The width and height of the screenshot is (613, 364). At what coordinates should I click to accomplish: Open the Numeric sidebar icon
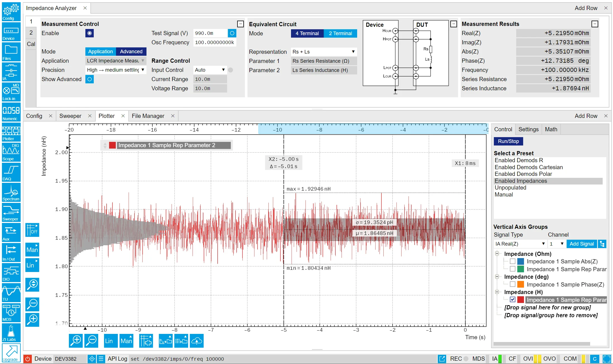(11, 112)
